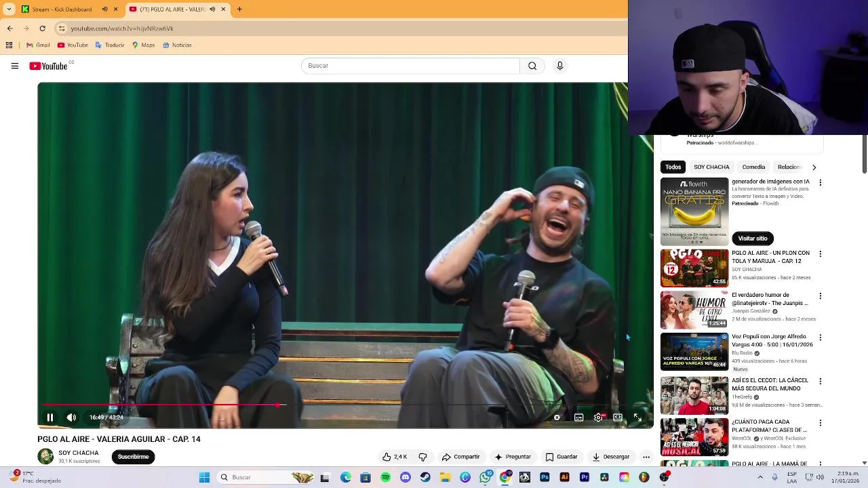Open options for CECOT cárcel video
The image size is (868, 488).
point(821,382)
